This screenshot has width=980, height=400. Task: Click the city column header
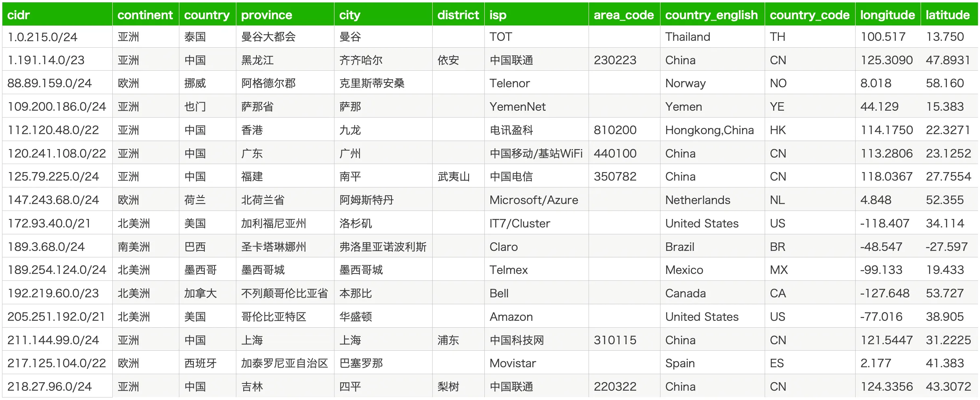coord(383,15)
